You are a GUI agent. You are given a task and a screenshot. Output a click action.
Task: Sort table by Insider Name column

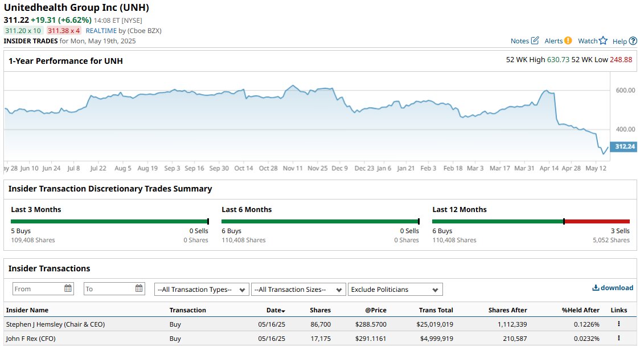point(27,310)
